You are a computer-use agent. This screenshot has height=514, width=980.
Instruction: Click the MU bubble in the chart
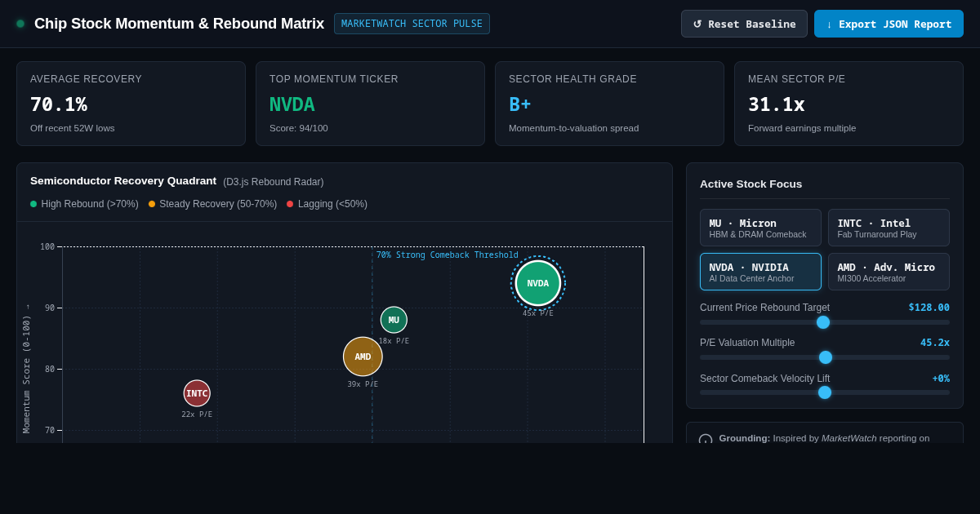pyautogui.click(x=394, y=320)
